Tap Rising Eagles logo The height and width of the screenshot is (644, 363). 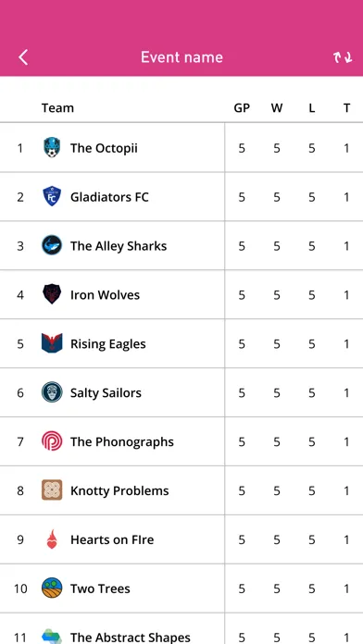click(x=52, y=343)
